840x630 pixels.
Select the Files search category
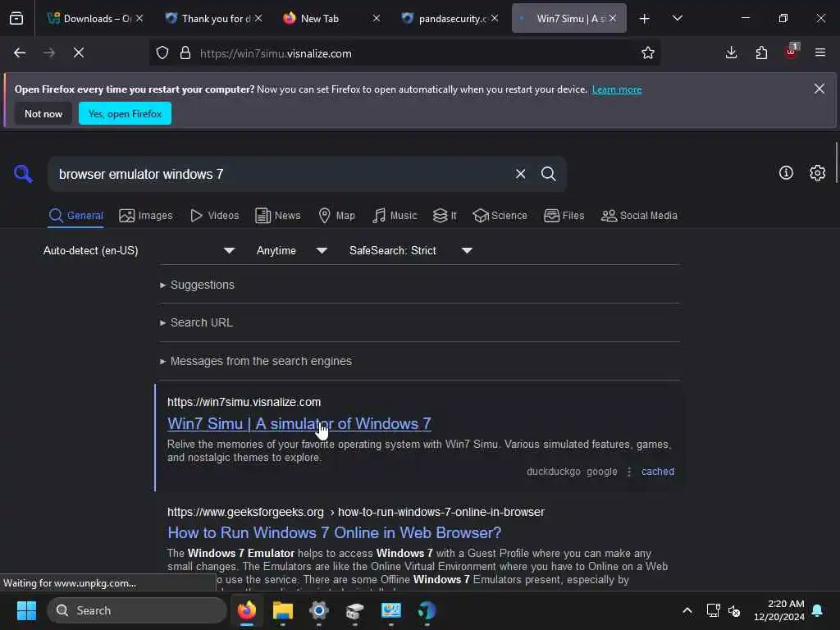[564, 216]
